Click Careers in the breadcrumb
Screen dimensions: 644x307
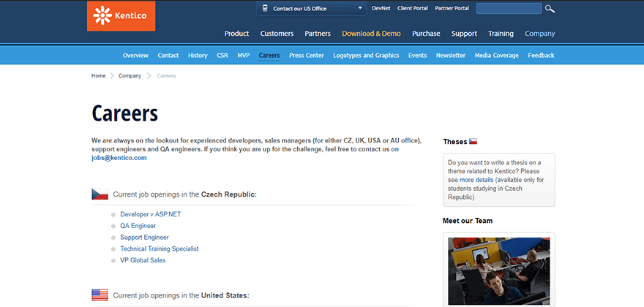[166, 76]
